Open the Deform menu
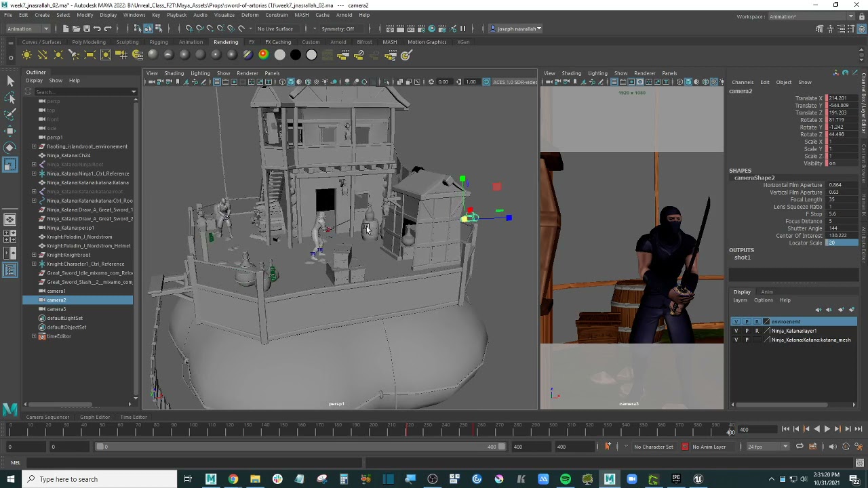 (250, 15)
